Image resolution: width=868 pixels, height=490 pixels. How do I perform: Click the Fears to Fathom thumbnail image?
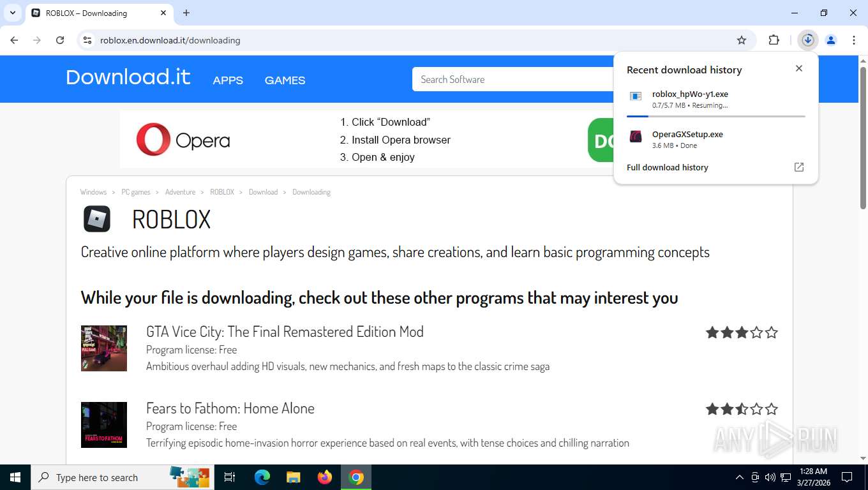coord(104,425)
